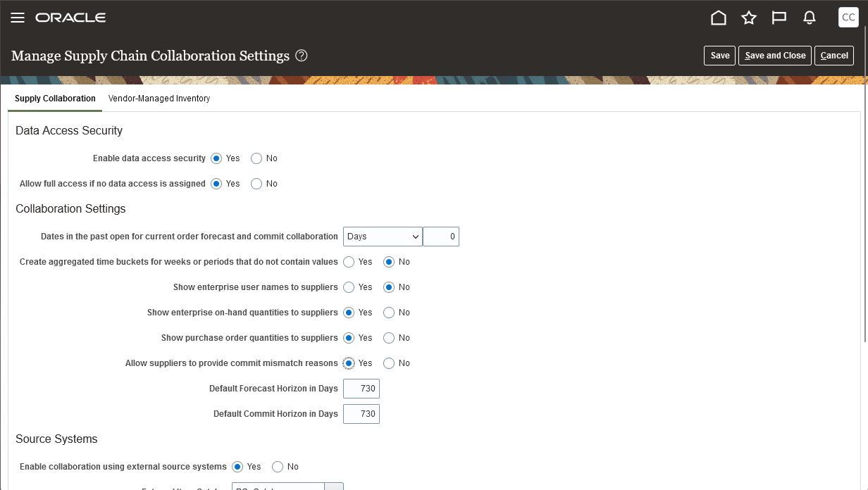Open the Watchlist flag icon
The height and width of the screenshot is (490, 868).
tap(779, 18)
